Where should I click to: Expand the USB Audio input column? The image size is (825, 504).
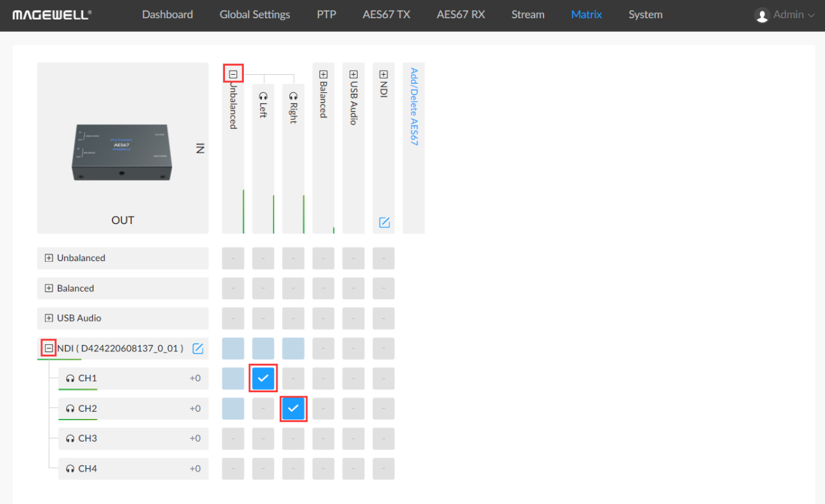coord(354,75)
